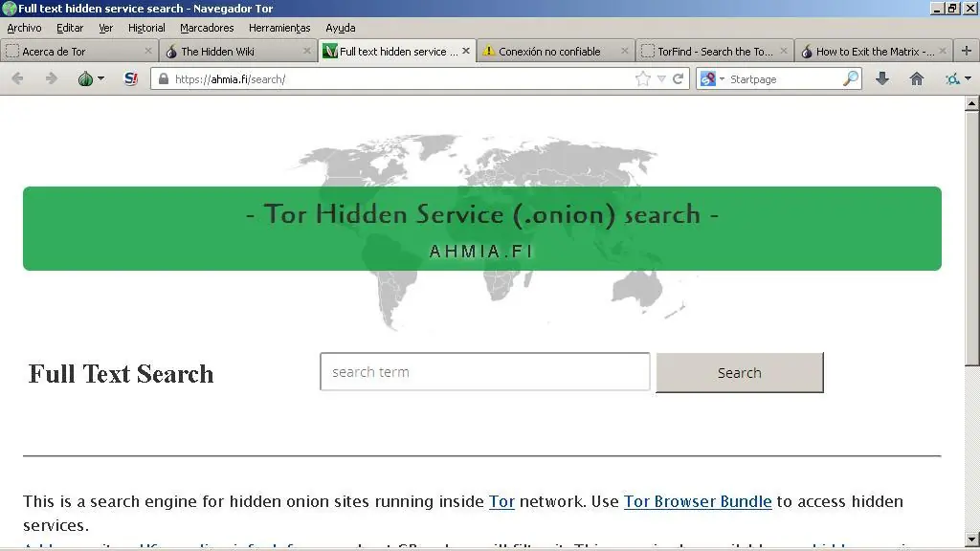980x551 pixels.
Task: Open the Tor link
Action: coord(501,501)
